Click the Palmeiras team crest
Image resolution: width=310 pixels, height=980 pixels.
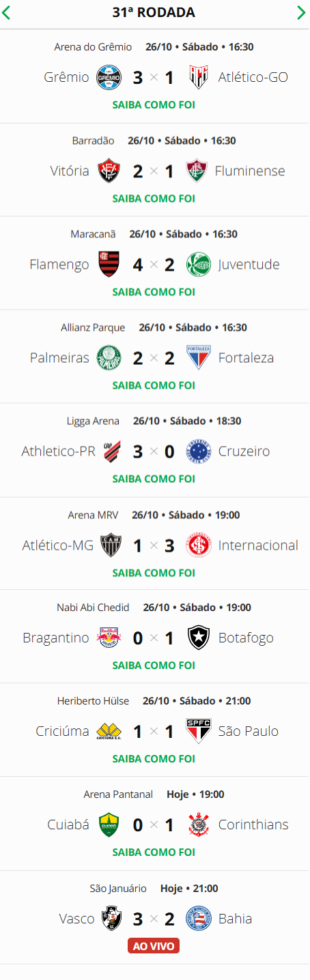click(x=109, y=357)
